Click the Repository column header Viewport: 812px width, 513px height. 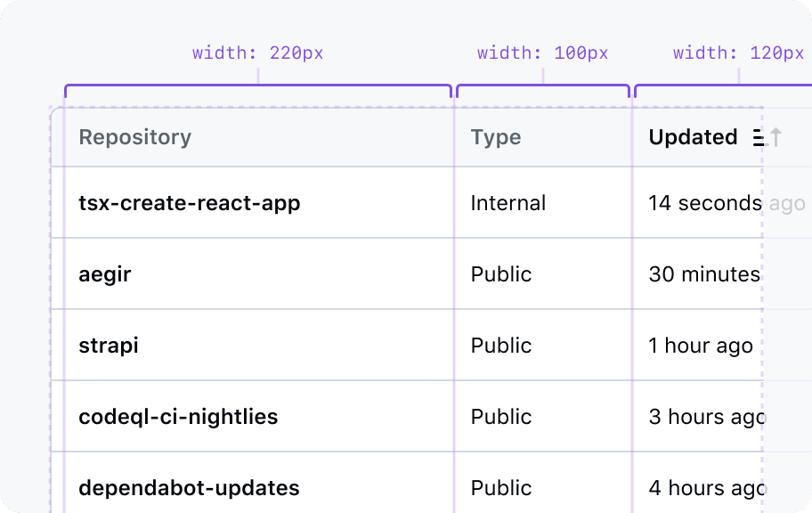click(x=134, y=137)
